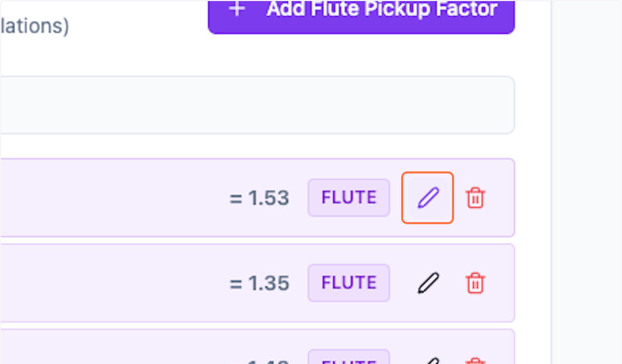Edit the 1.35 flute pickup factor
The height and width of the screenshot is (364, 622).
pos(427,283)
